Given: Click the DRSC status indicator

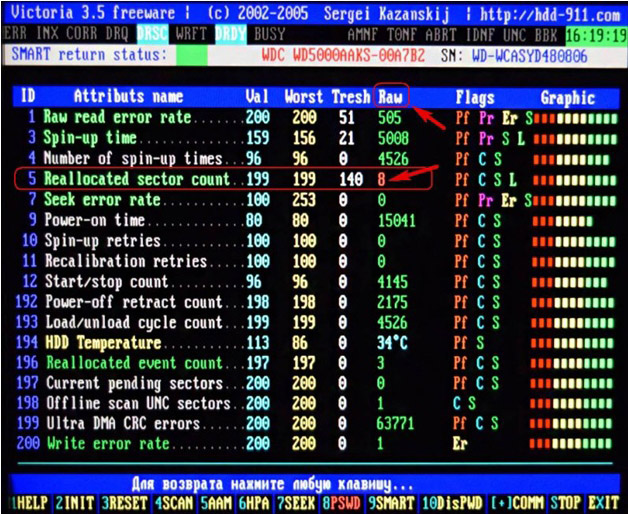Looking at the screenshot, I should coord(151,33).
